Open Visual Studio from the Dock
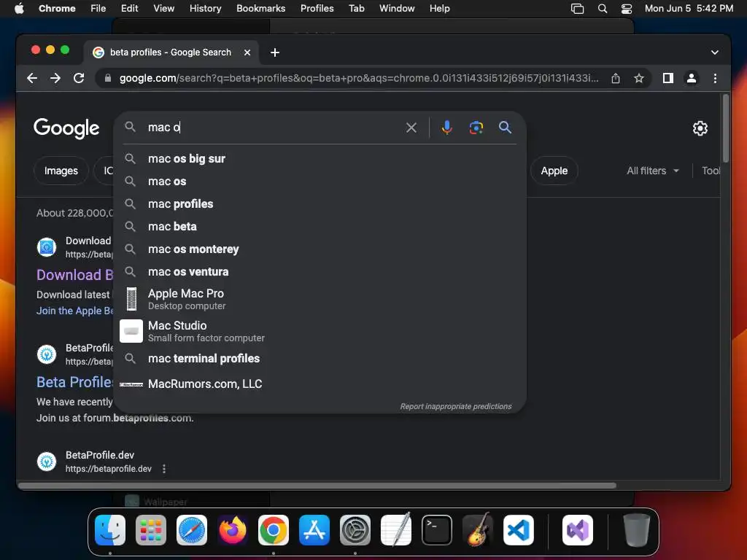747x560 pixels. (x=578, y=530)
